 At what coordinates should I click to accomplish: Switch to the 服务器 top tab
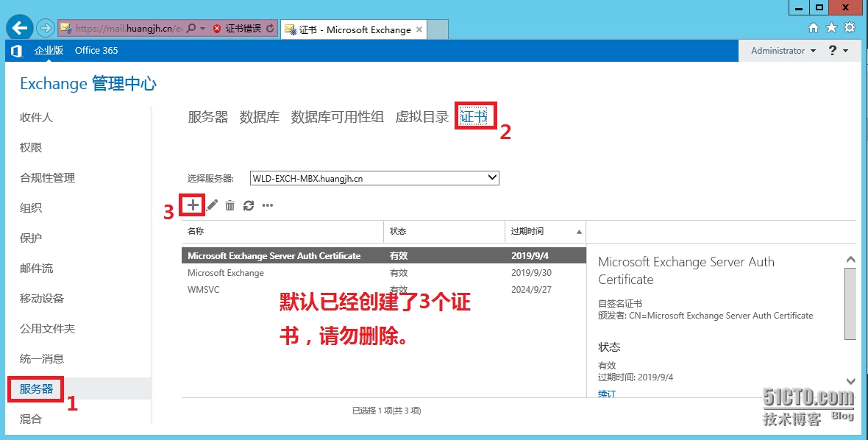(207, 117)
